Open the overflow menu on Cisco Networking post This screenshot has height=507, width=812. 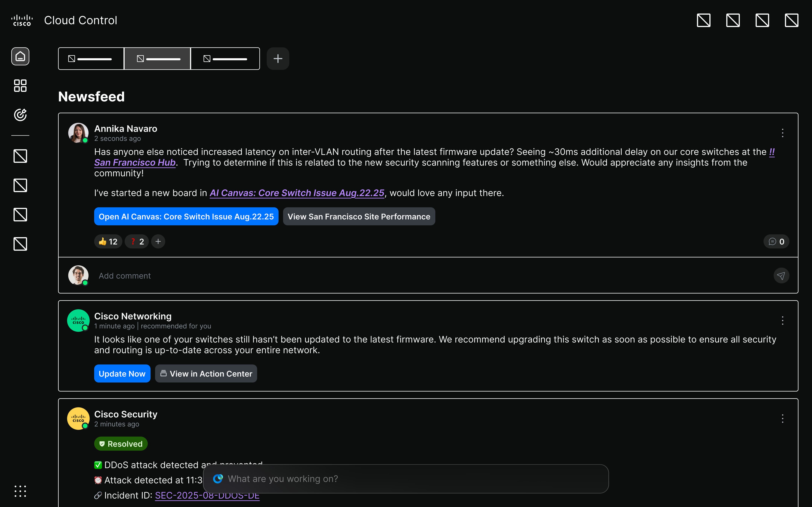pos(782,320)
